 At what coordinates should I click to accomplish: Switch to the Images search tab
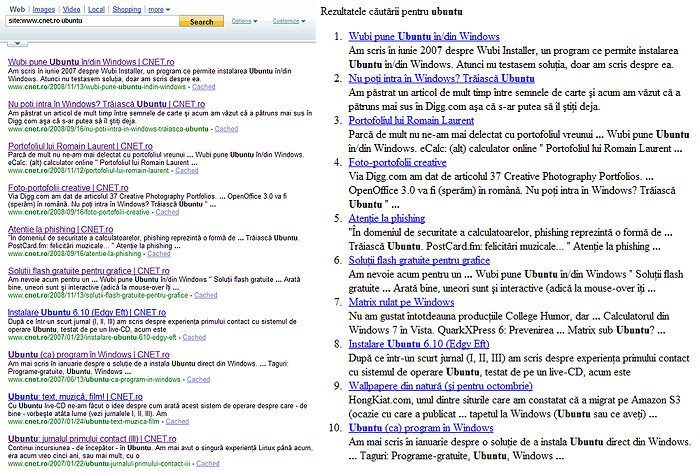pyautogui.click(x=44, y=9)
